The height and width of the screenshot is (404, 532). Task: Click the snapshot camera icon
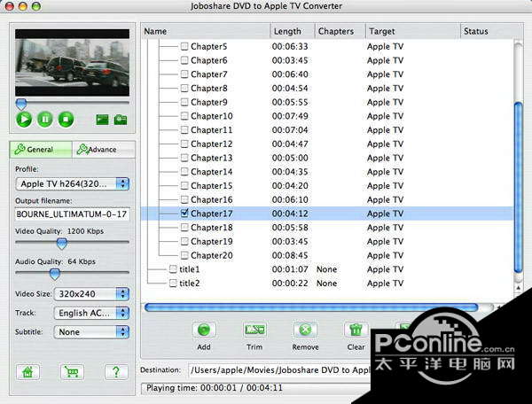point(120,120)
